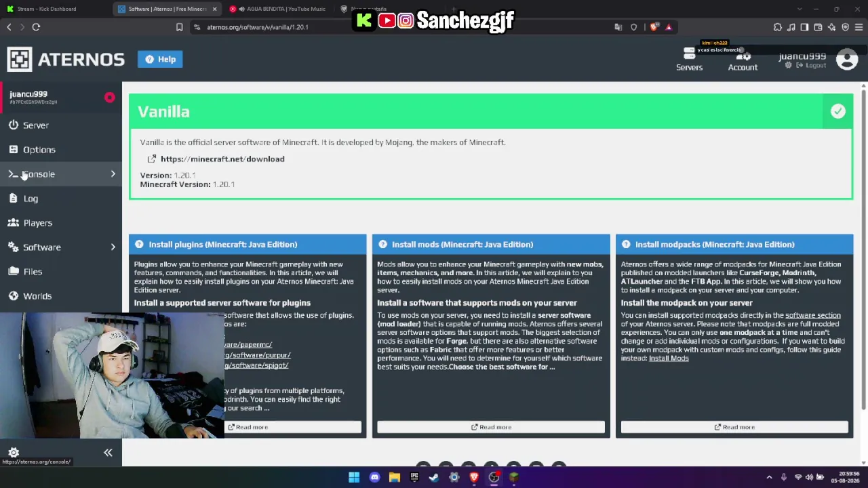Click the browser back arrow
This screenshot has width=868, height=488.
click(9, 27)
